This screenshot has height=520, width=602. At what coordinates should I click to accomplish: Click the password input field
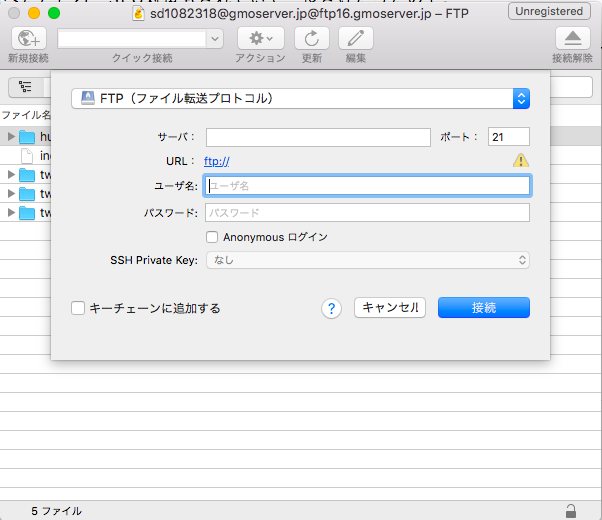click(367, 212)
